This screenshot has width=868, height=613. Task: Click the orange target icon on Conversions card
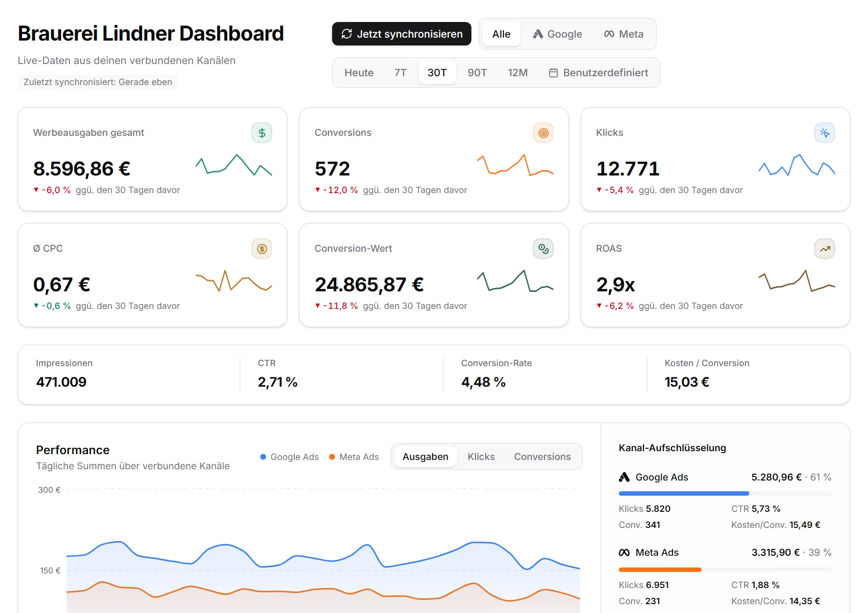click(x=543, y=133)
